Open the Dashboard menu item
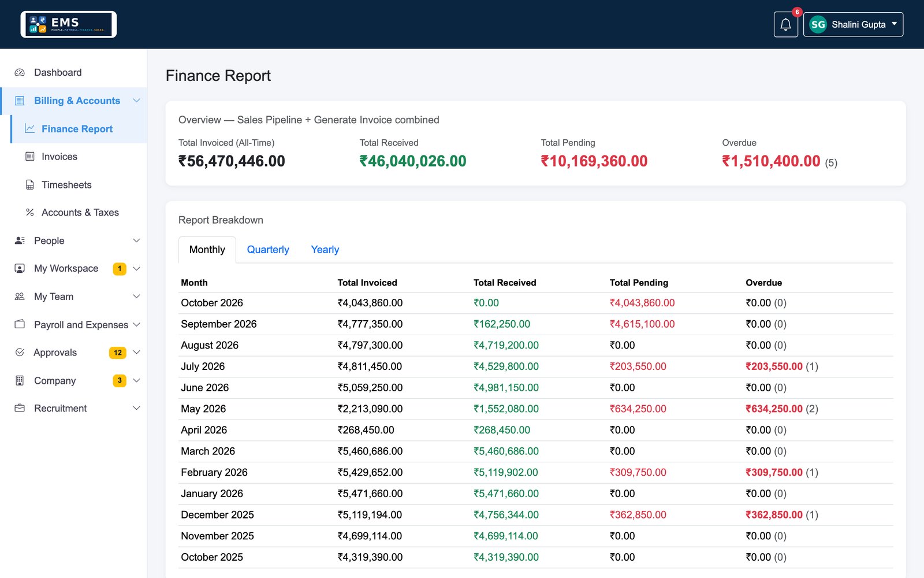Image resolution: width=924 pixels, height=578 pixels. point(73,72)
